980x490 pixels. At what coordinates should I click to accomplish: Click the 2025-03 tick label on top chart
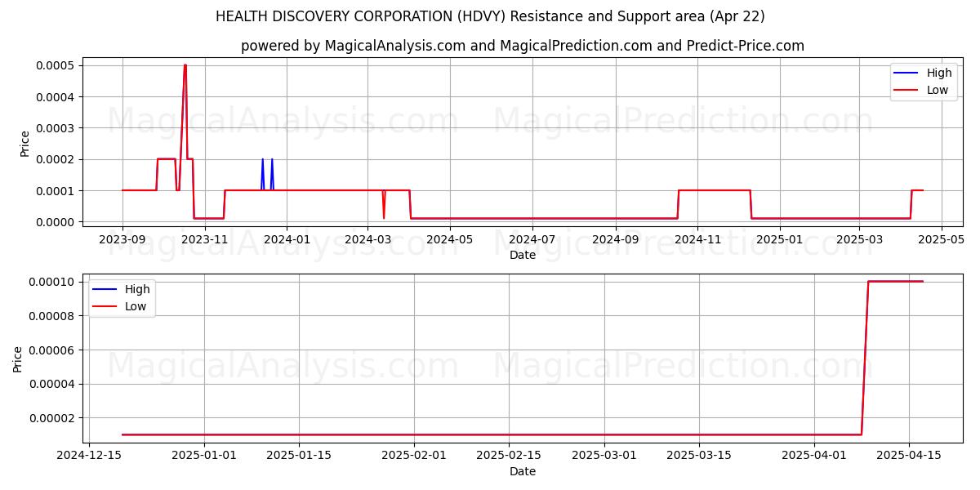pos(858,240)
